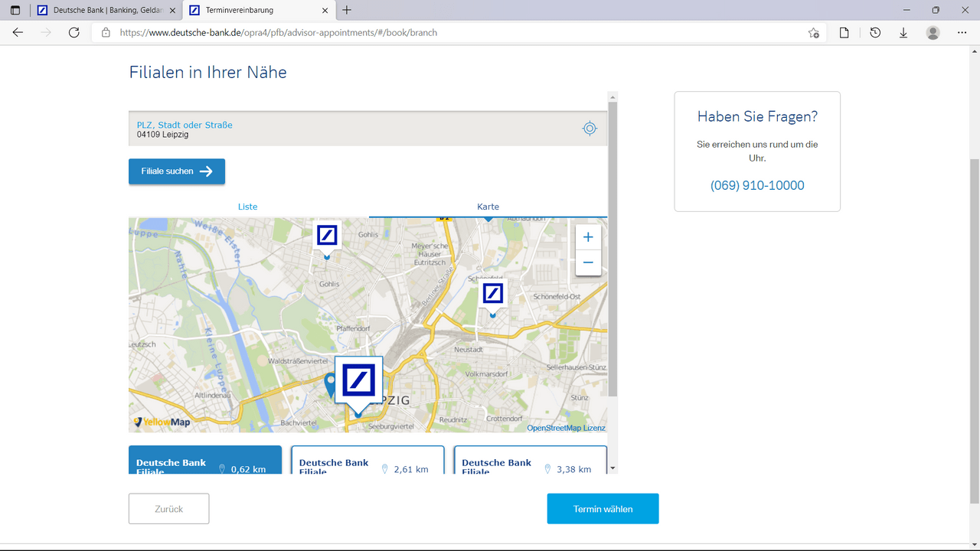Click the PLZ, Stadt oder Straße field

367,129
